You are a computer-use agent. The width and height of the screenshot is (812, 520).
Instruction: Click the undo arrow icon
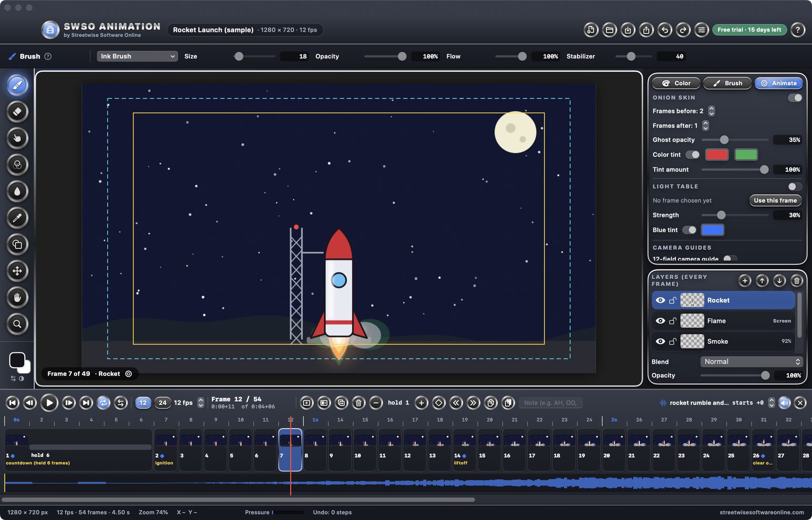(x=665, y=30)
